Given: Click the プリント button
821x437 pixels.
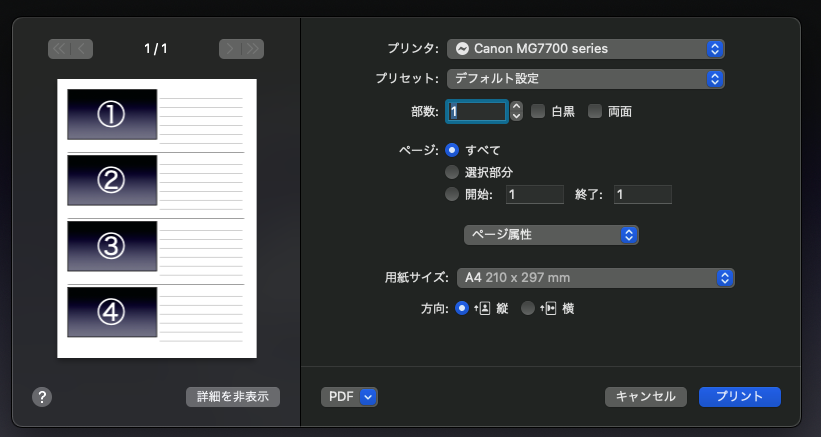Looking at the screenshot, I should [x=739, y=397].
